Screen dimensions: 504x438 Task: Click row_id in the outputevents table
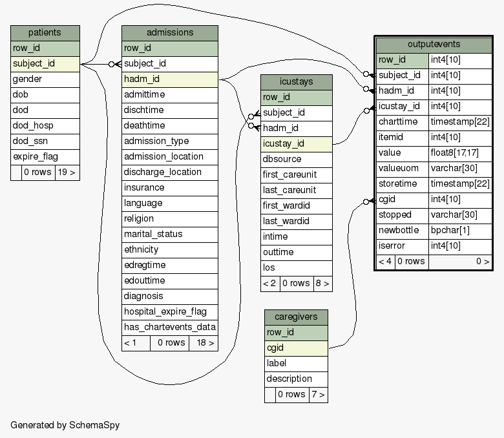[x=403, y=60]
